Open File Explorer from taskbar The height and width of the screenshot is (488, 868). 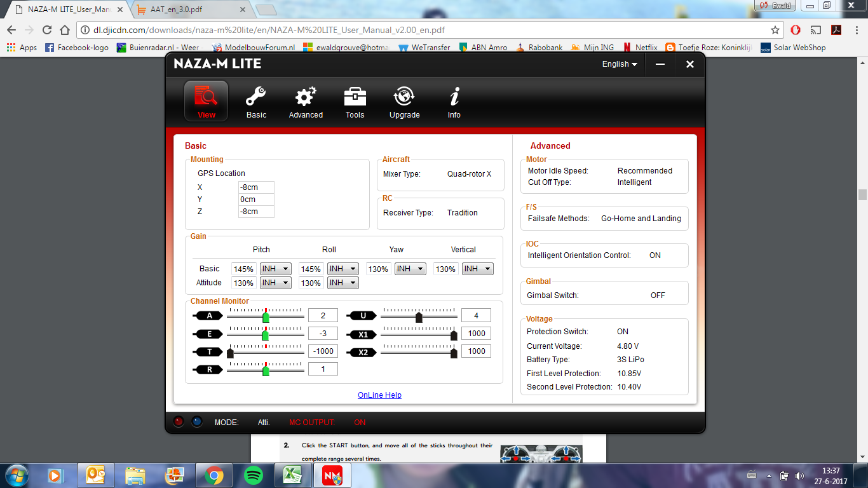tap(135, 475)
